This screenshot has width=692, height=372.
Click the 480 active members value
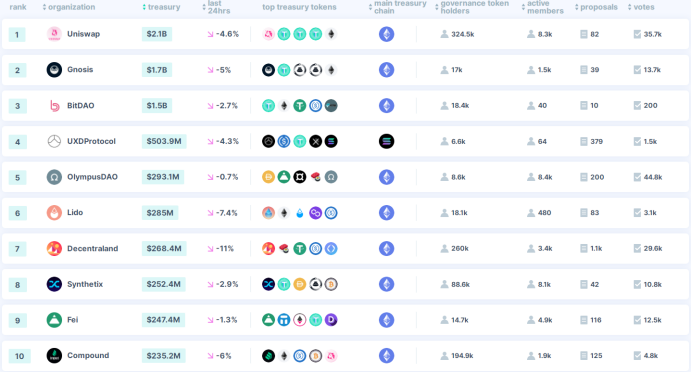(x=545, y=213)
